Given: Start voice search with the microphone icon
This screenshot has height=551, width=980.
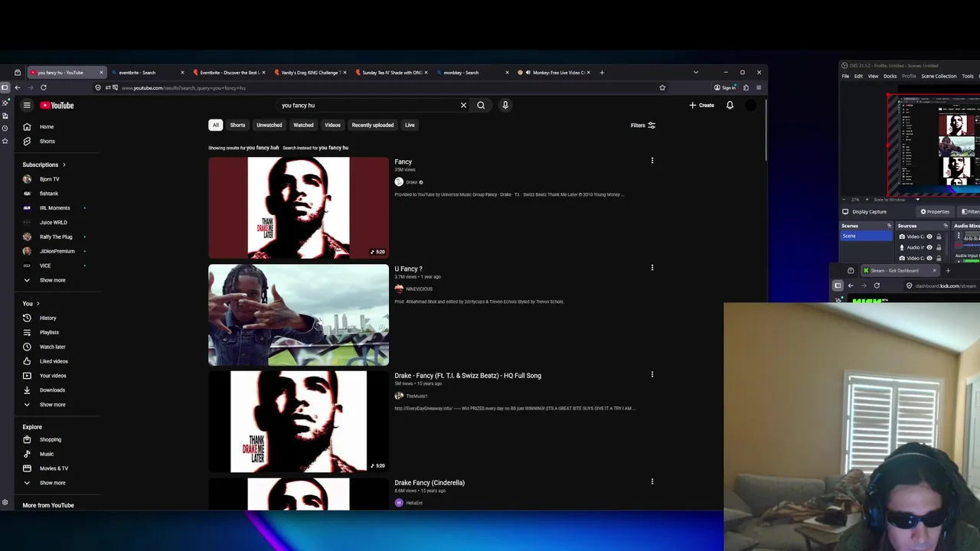Looking at the screenshot, I should coord(505,106).
